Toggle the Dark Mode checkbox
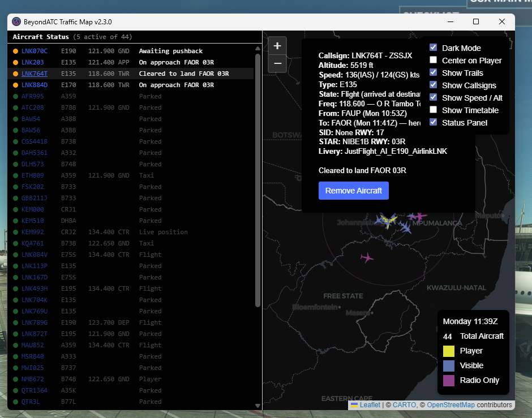The width and height of the screenshot is (532, 418). pos(434,48)
